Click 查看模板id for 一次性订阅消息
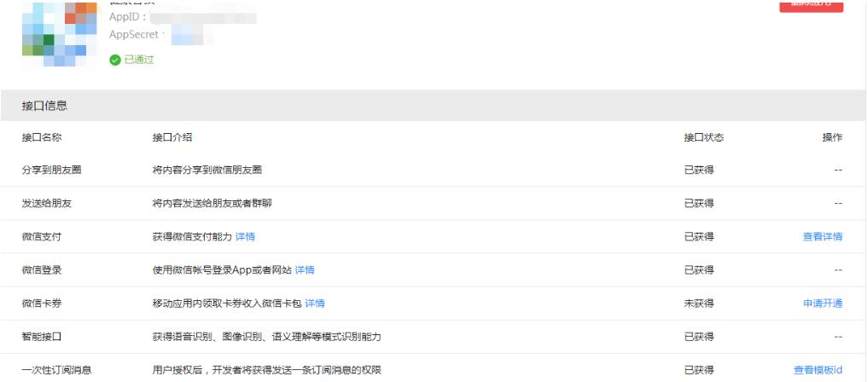Screen dimensions: 868x382 [x=818, y=370]
